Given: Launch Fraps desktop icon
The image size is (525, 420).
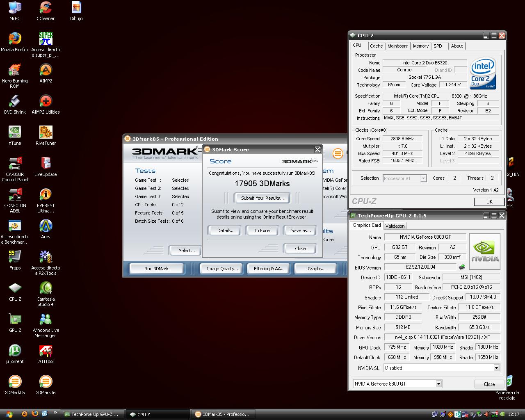Looking at the screenshot, I should (15, 260).
